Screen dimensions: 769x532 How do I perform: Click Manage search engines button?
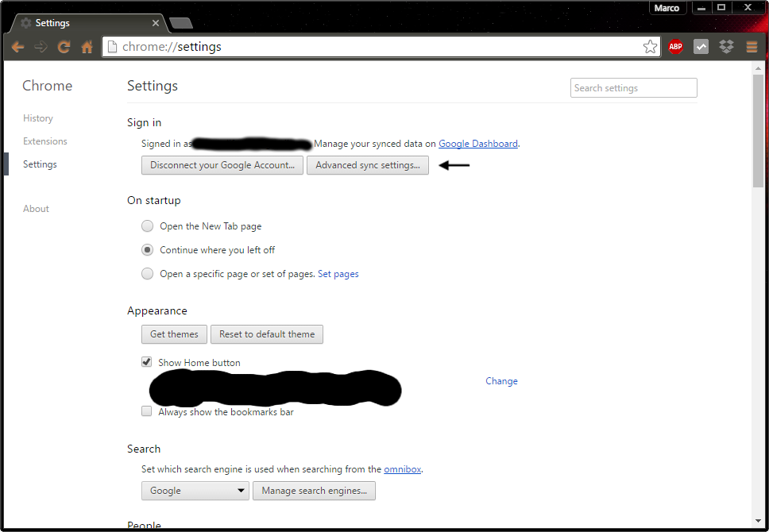(x=314, y=491)
